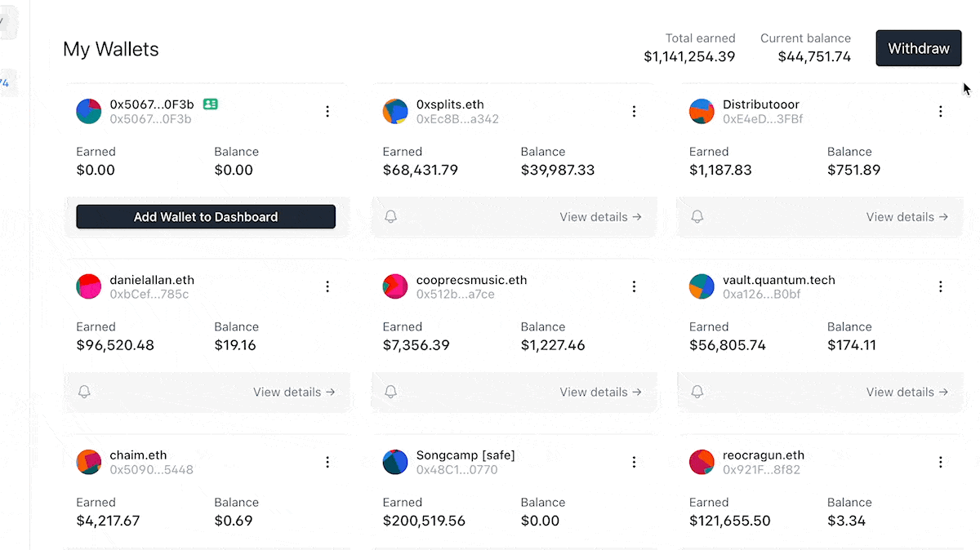Toggle notifications for 0xsplits.eth
This screenshot has width=980, height=550.
(390, 216)
